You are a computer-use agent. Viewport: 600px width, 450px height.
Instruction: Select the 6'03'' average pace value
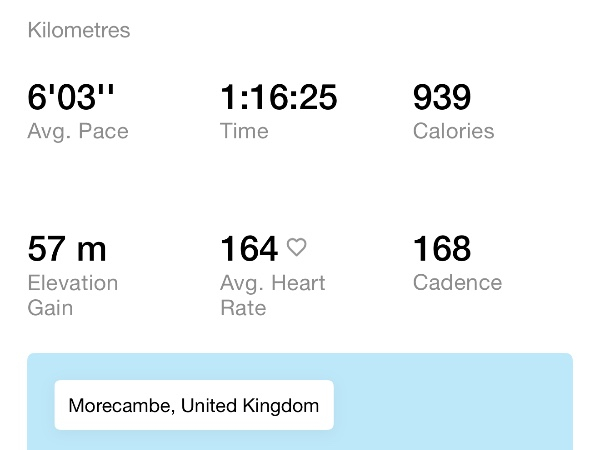tap(70, 98)
